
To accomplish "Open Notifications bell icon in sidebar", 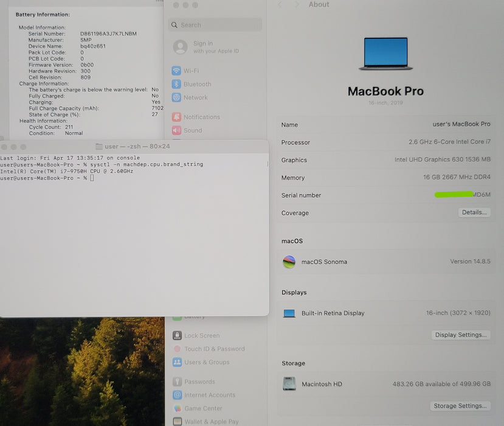I will (x=176, y=117).
